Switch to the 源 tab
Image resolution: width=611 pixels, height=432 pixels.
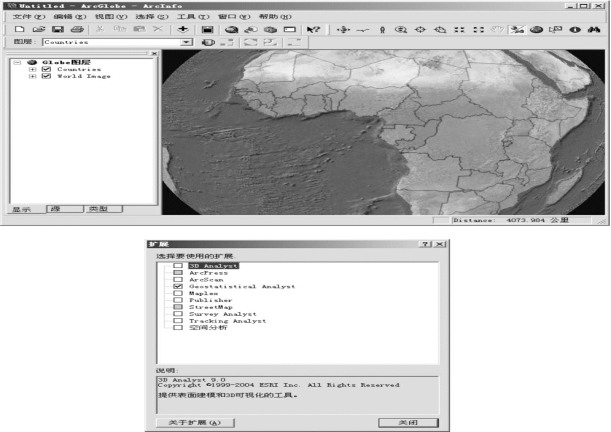coord(65,209)
